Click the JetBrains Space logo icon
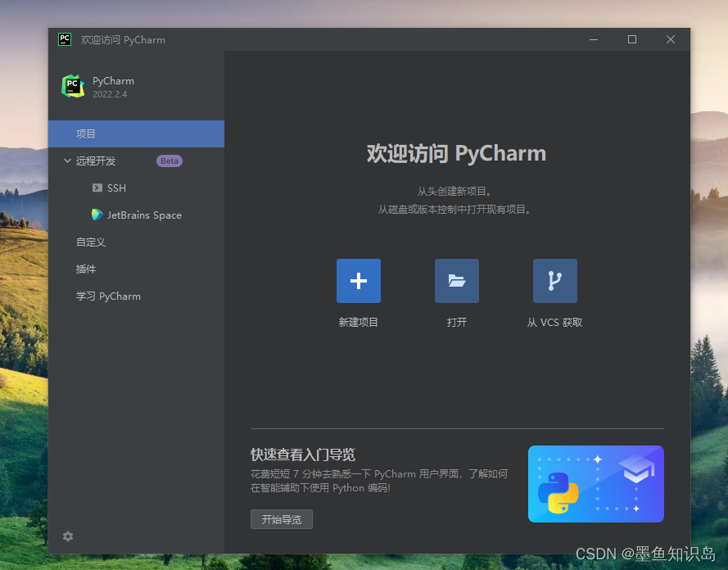This screenshot has width=728, height=570. tap(97, 215)
